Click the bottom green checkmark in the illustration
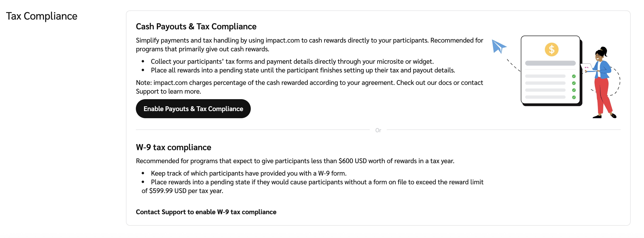Viewport: 644px width, 238px height. click(x=574, y=97)
